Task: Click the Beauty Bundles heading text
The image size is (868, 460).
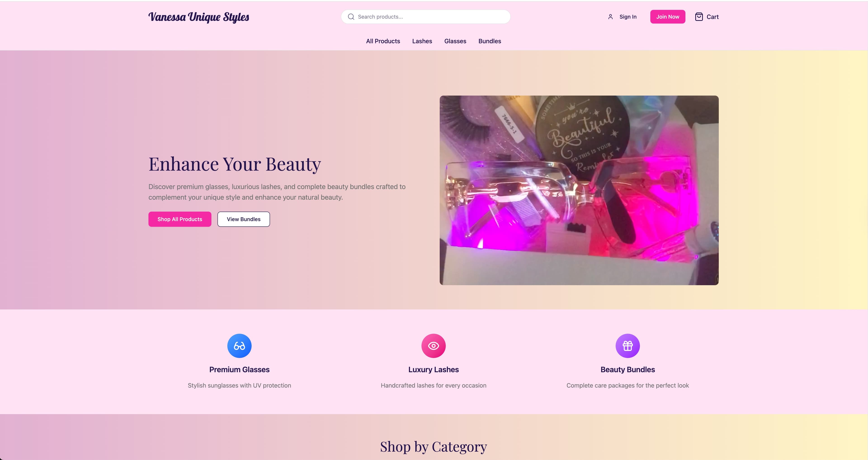Action: point(627,370)
